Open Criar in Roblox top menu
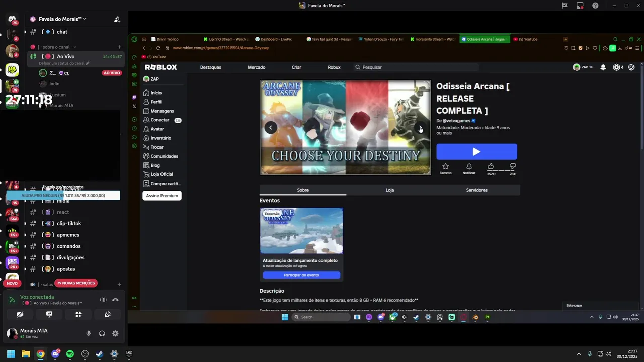Screen dimensions: 644x362 tap(296, 67)
